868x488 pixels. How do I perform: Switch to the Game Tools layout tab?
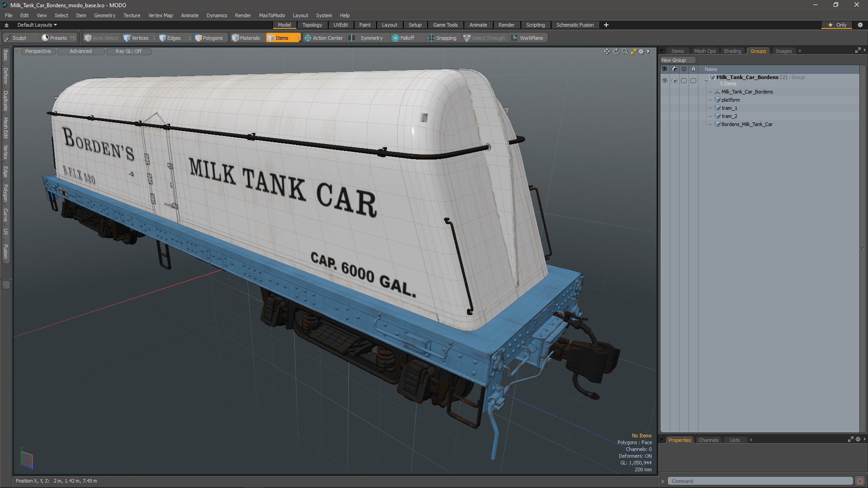[445, 25]
